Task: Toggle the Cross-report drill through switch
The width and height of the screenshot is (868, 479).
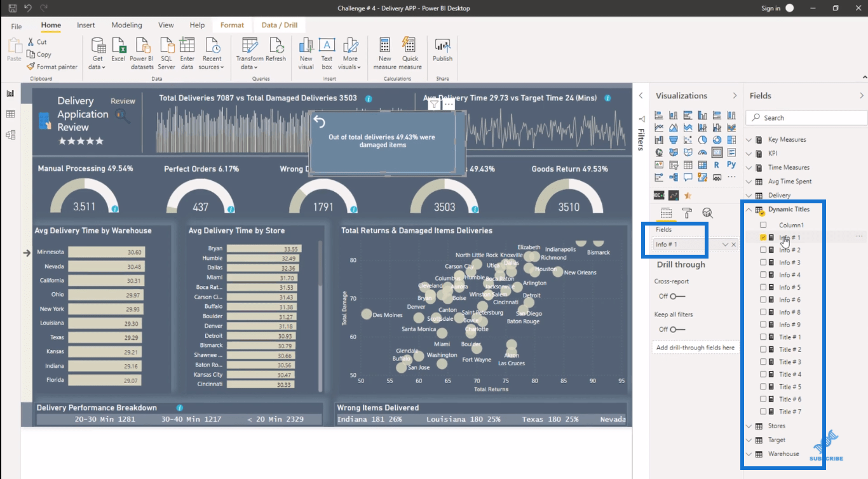Action: click(677, 296)
